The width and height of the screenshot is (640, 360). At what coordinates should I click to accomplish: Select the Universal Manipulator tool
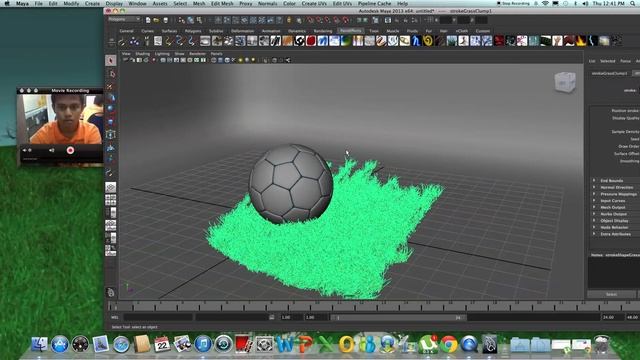tap(111, 134)
